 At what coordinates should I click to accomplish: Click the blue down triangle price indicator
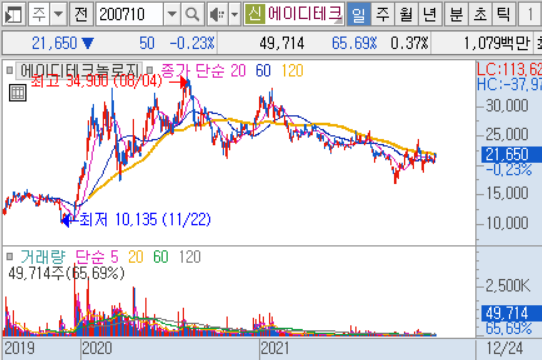87,44
